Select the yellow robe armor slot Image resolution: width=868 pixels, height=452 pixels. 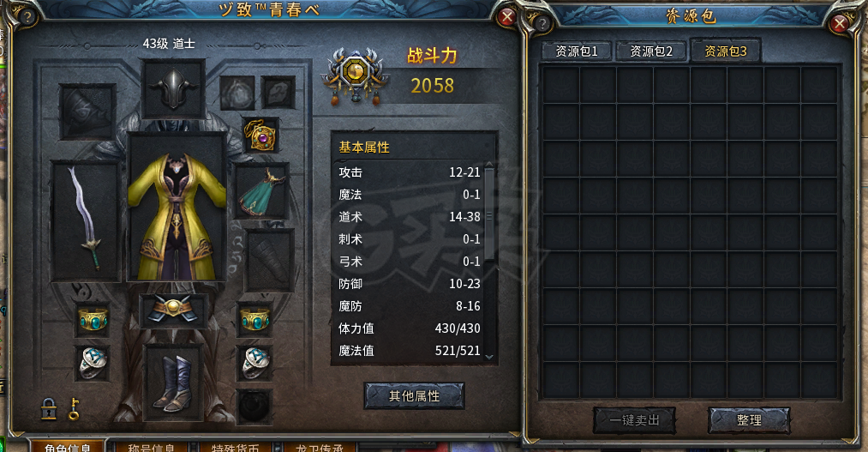point(177,207)
